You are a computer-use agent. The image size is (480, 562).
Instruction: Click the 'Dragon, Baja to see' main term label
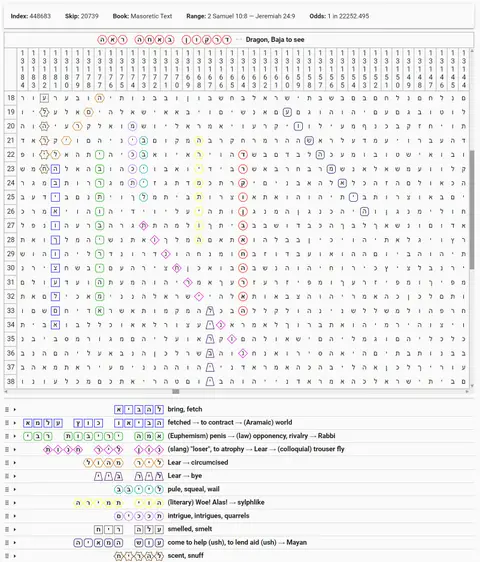(275, 40)
